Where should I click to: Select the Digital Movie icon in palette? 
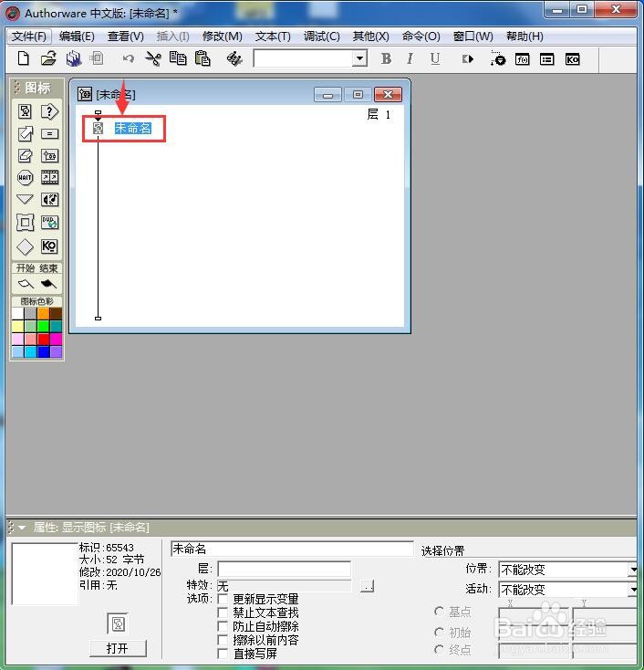tap(49, 177)
